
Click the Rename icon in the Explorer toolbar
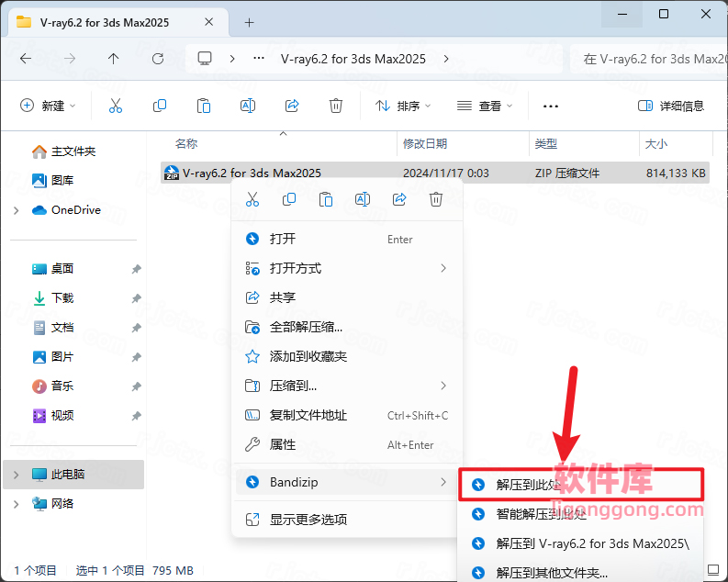pos(248,106)
